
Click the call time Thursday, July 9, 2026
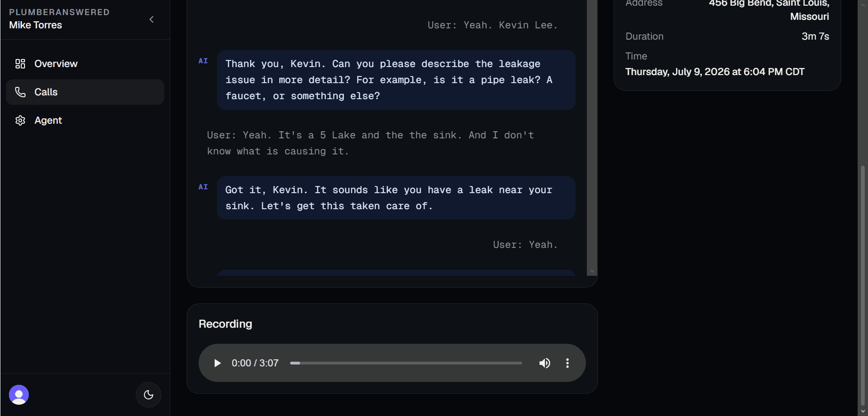(x=715, y=72)
